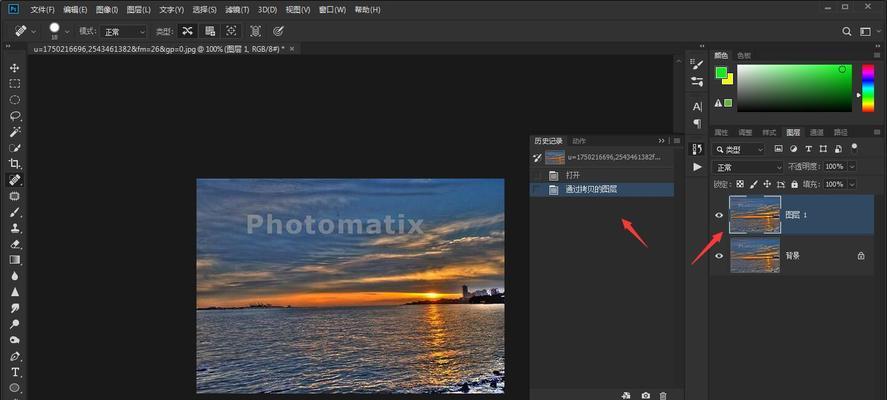Image resolution: width=887 pixels, height=400 pixels.
Task: Open 不透明度 opacity slider arrow
Action: tap(852, 167)
